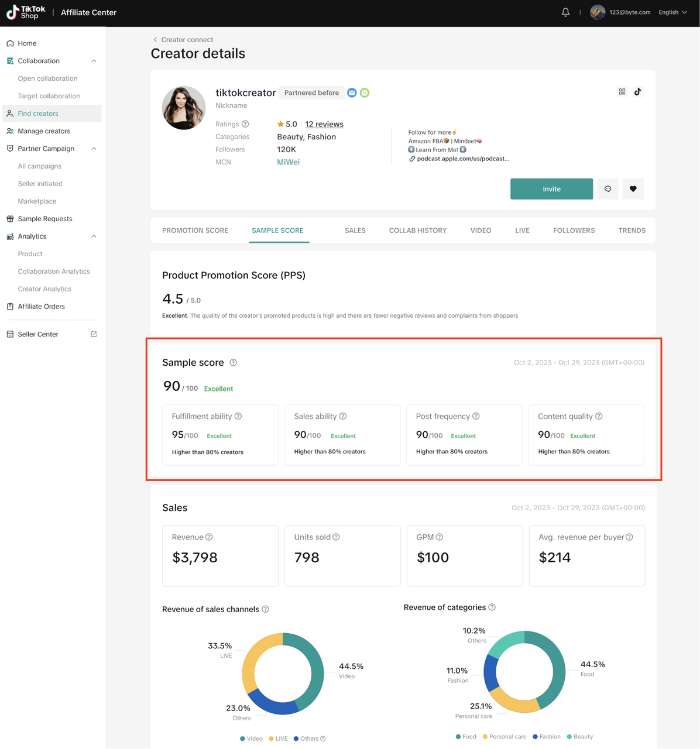Screen dimensions: 700x749
Task: Switch to the FOLLOWERS tab
Action: (x=574, y=231)
